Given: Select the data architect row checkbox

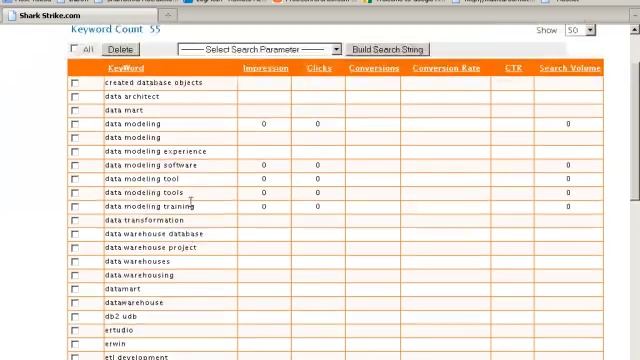Looking at the screenshot, I should click(75, 97).
